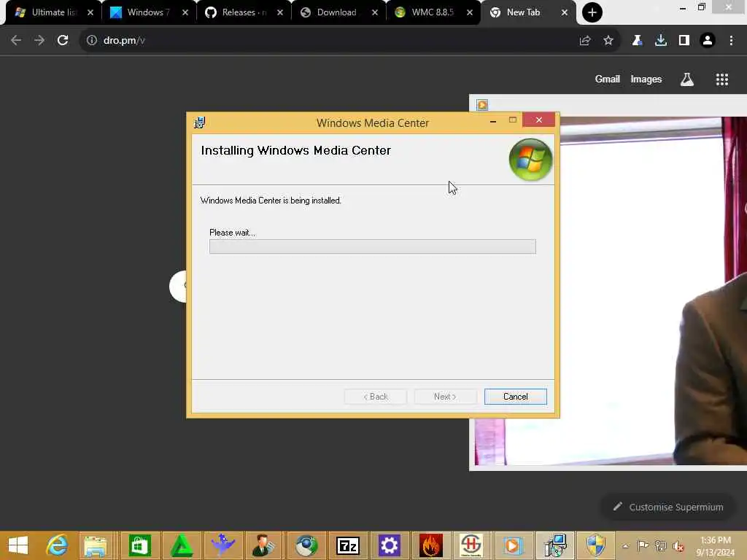Open 7-Zip from the taskbar
Image resolution: width=747 pixels, height=560 pixels.
click(x=348, y=545)
